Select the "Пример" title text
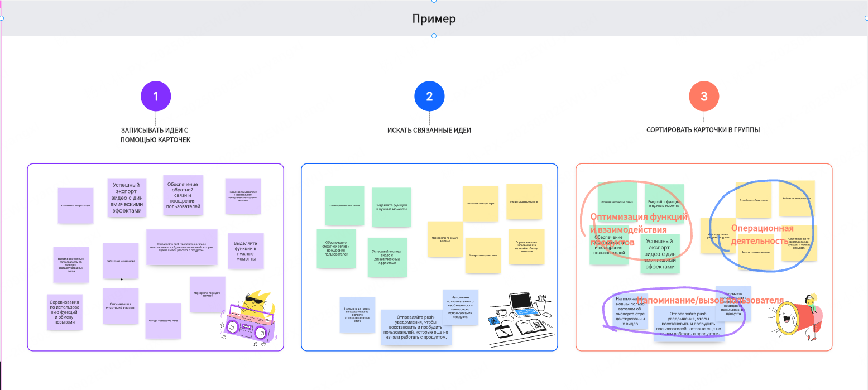Viewport: 868px width, 390px height. [x=434, y=19]
